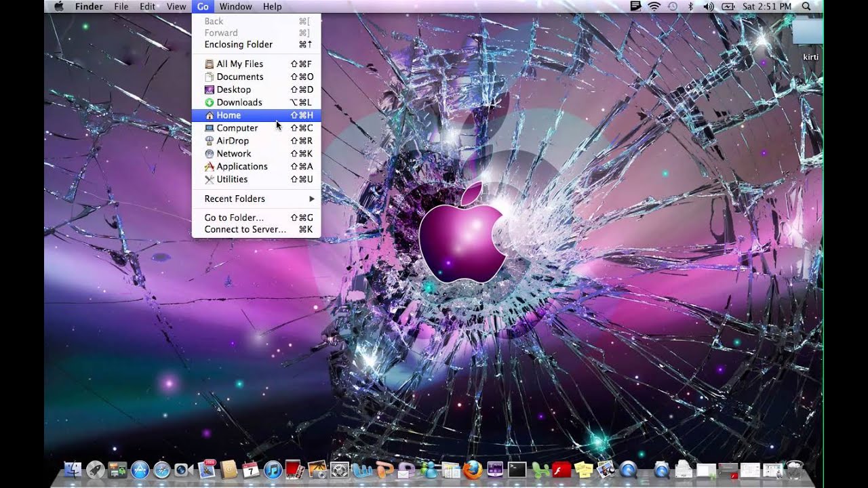This screenshot has width=868, height=488.
Task: Go to Computer
Action: coord(256,128)
